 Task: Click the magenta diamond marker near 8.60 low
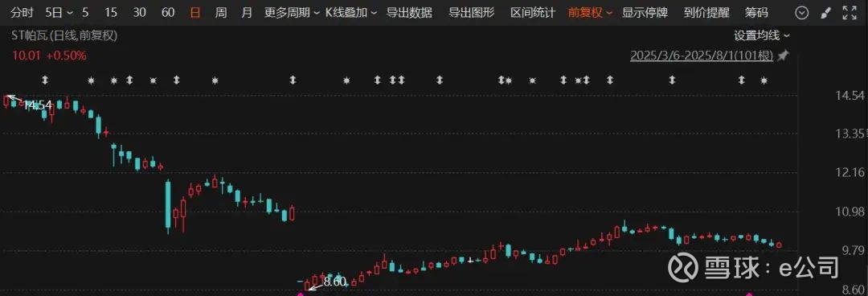(x=301, y=294)
